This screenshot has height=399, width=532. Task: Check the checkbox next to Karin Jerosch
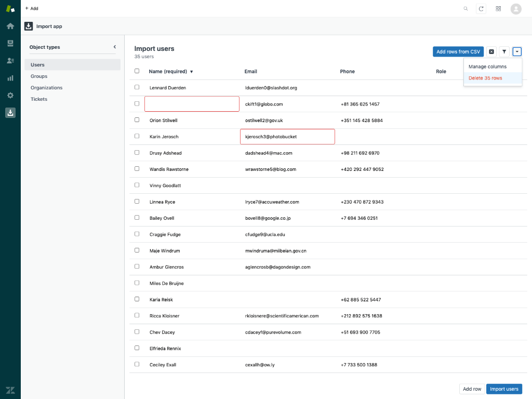(x=137, y=136)
